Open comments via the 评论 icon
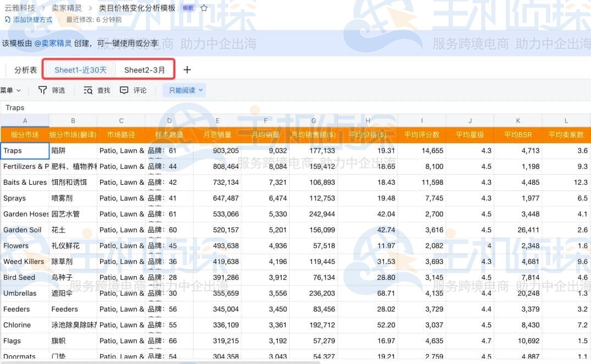The height and width of the screenshot is (364, 591). (124, 90)
